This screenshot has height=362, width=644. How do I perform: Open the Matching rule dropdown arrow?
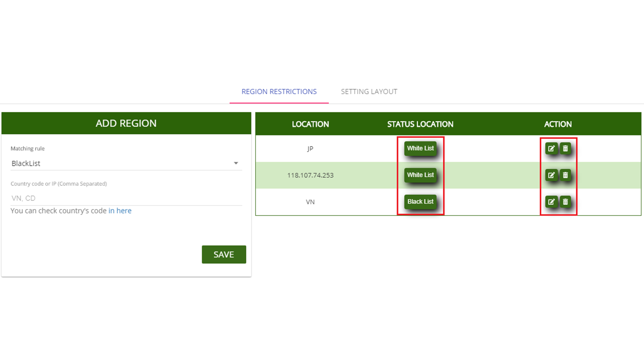pos(236,163)
